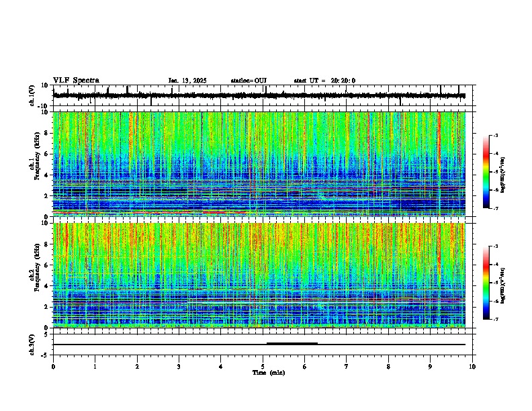Click the time axis tick labeled 7

click(347, 367)
